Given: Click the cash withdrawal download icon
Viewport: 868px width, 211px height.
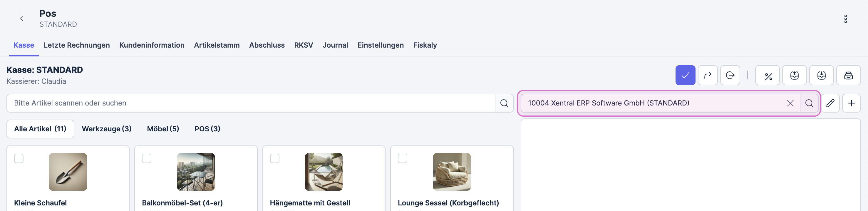Looking at the screenshot, I should tap(821, 76).
